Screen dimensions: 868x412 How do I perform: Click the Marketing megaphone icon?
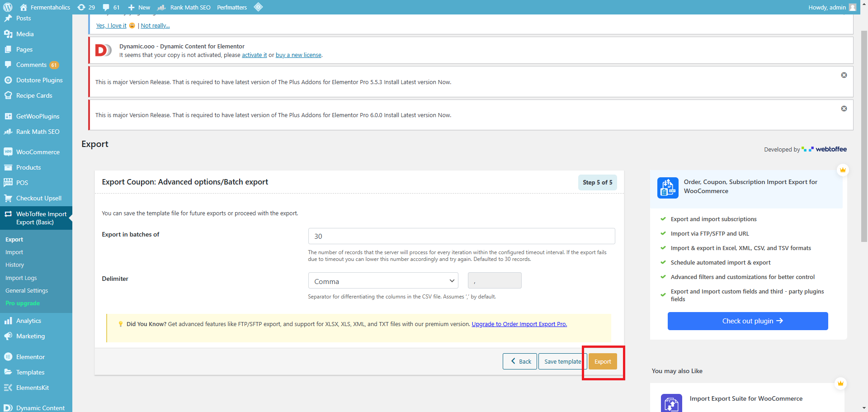pyautogui.click(x=8, y=336)
